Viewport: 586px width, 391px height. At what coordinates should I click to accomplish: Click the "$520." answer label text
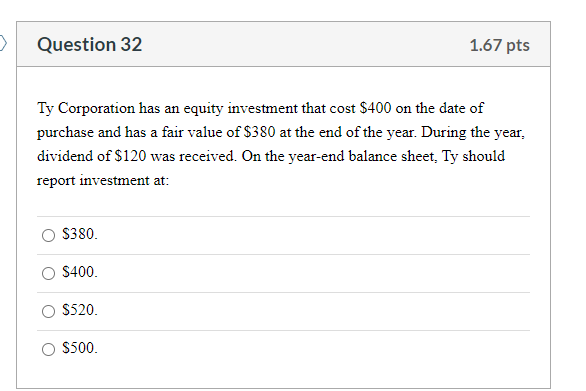(x=80, y=310)
